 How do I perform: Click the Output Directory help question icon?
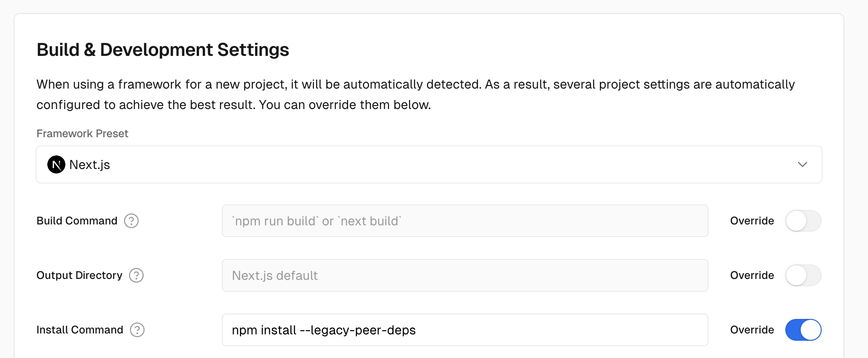coord(136,275)
